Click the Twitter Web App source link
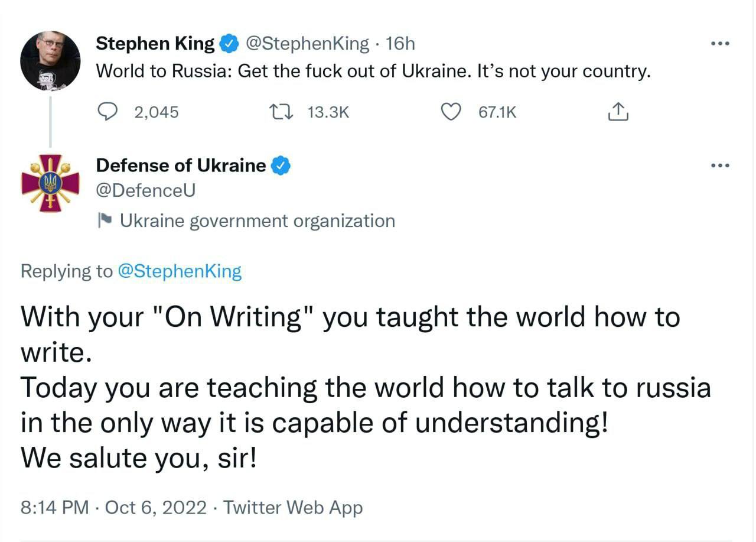 tap(293, 507)
